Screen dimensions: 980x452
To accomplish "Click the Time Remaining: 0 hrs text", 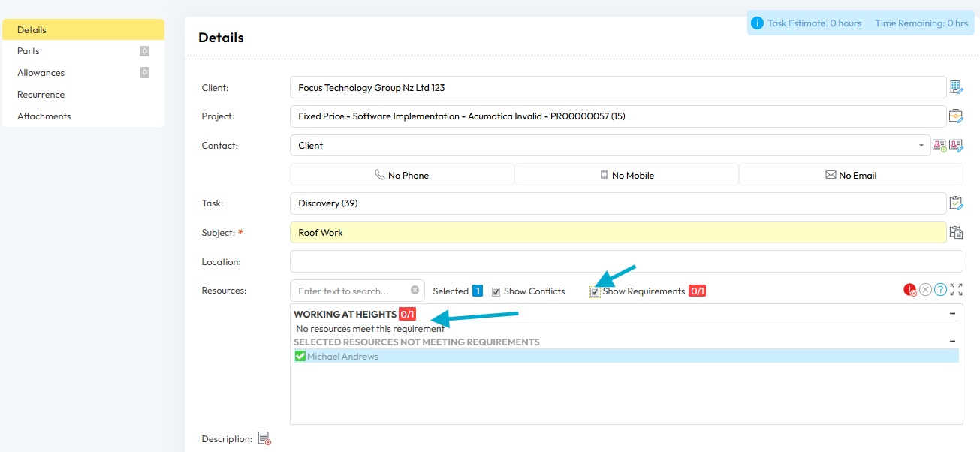I will tap(921, 23).
